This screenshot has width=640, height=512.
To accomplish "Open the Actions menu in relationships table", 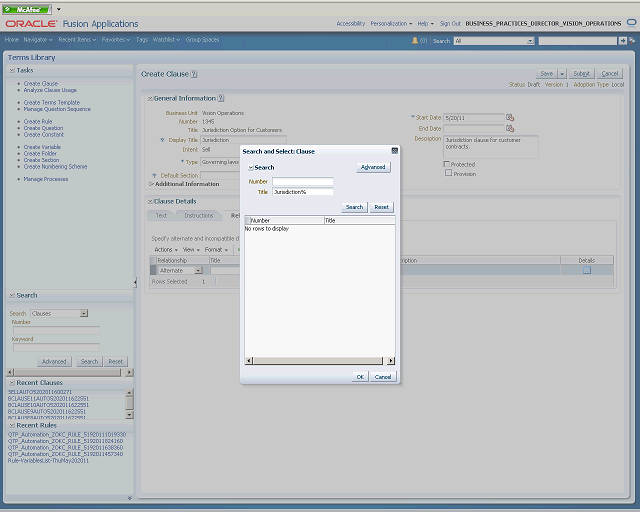I will (166, 249).
